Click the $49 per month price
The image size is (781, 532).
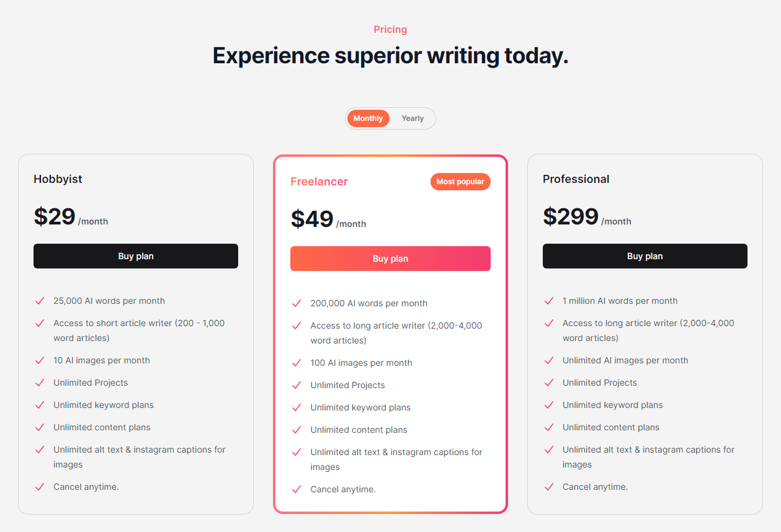coord(328,219)
